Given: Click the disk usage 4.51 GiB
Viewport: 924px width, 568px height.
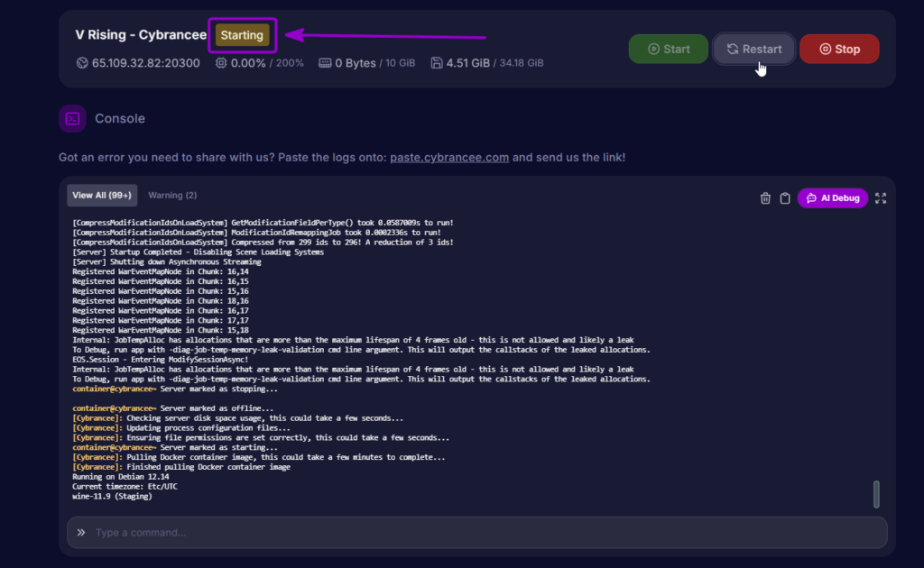Looking at the screenshot, I should tap(468, 63).
